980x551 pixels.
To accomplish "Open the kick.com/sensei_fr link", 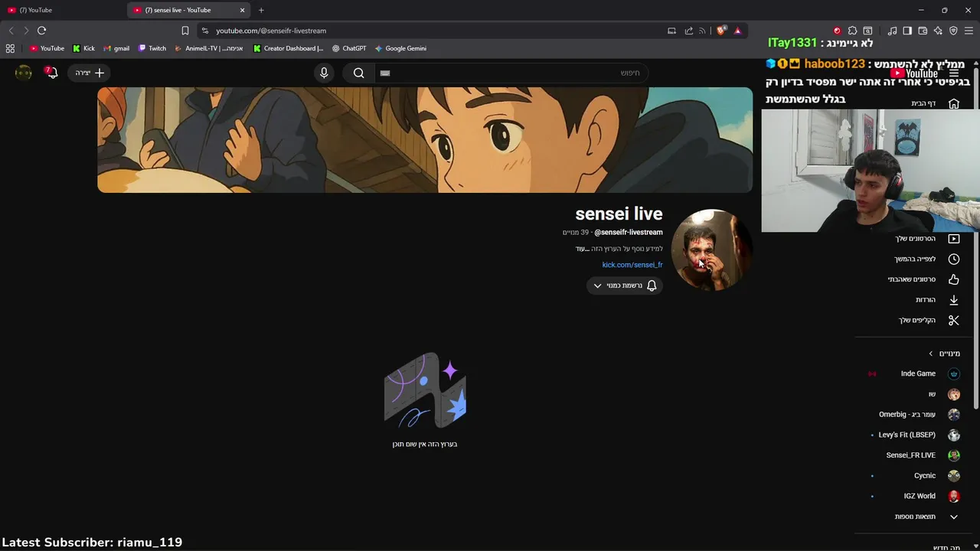I will tap(632, 265).
